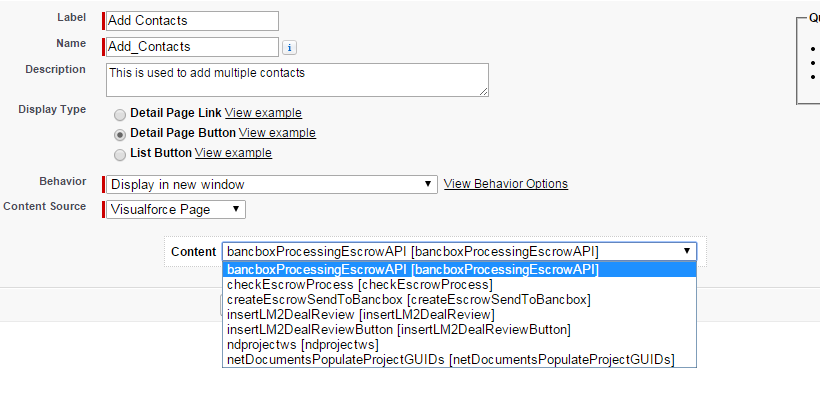Open View Behavior Options link
The image size is (820, 408).
coord(505,184)
